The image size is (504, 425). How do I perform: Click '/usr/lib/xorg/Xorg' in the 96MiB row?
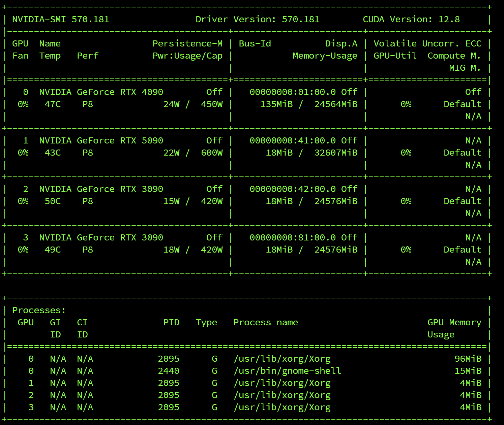point(282,359)
